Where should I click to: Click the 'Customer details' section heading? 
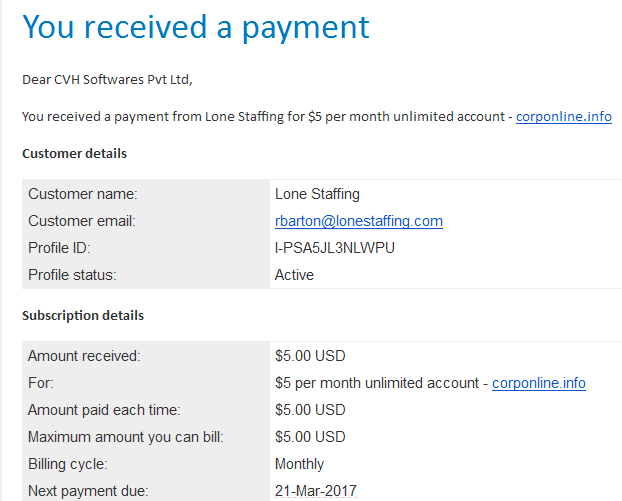tap(75, 154)
